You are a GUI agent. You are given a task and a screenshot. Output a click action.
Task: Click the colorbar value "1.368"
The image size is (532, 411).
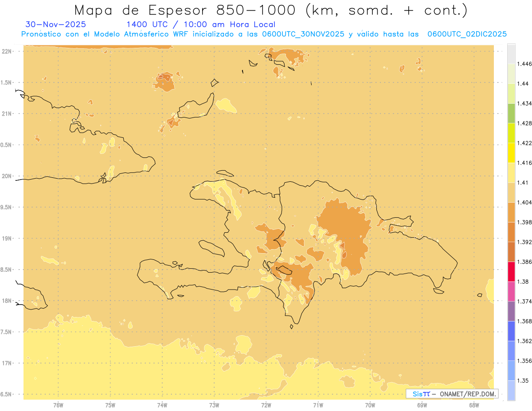[524, 321]
